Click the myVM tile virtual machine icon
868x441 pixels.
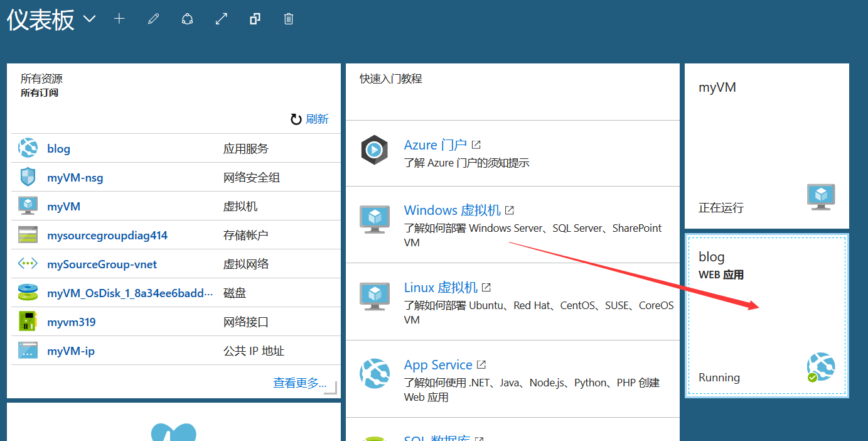click(821, 197)
